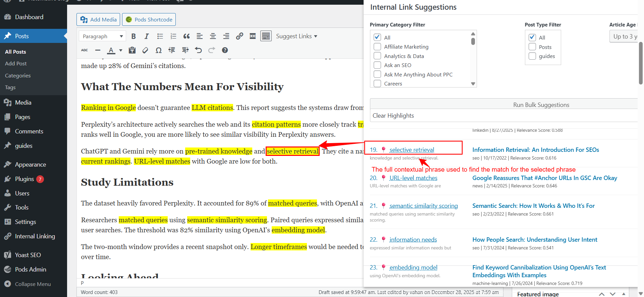Screen dimensions: 644x297
Task: Open the text color picker arrow
Action: click(x=121, y=50)
